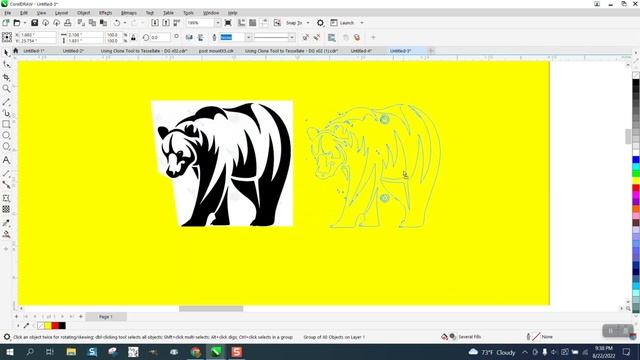This screenshot has height=360, width=640.
Task: Select the Polygon tool
Action: coord(6,147)
